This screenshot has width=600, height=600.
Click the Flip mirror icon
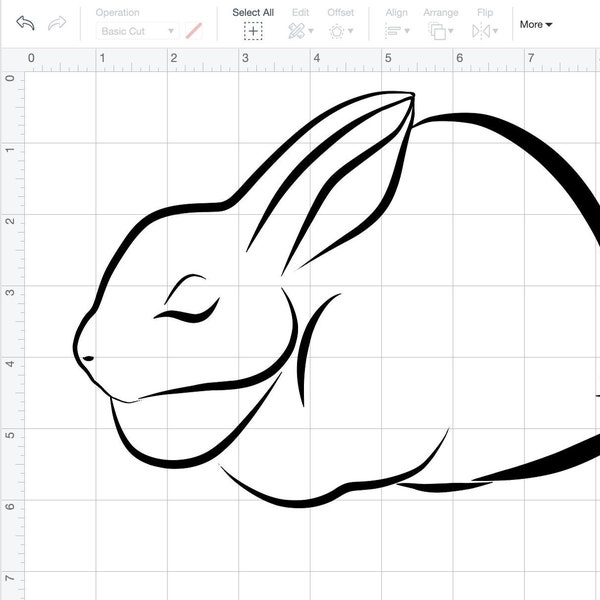click(481, 31)
